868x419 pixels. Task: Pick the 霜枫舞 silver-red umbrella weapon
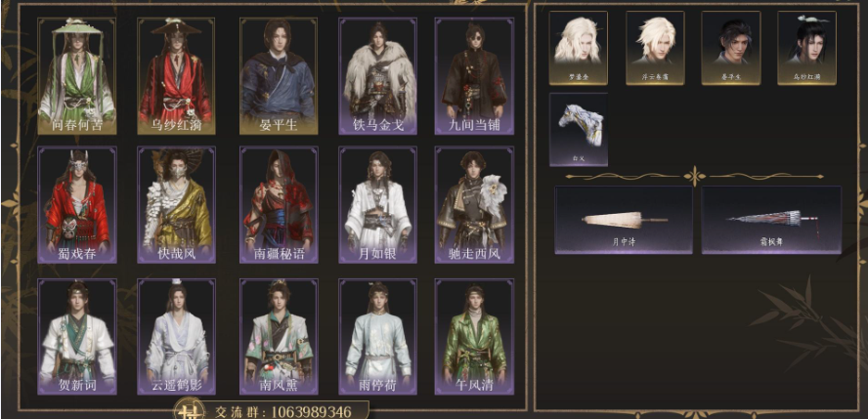click(x=771, y=220)
